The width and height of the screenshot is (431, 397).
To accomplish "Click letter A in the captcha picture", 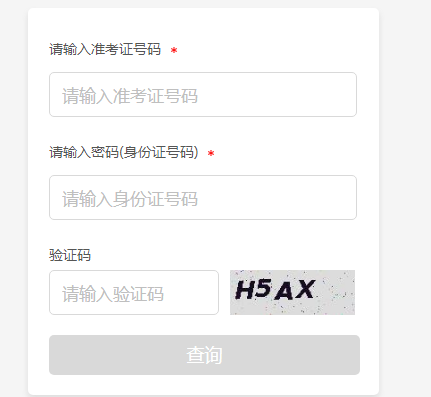I will point(284,291).
